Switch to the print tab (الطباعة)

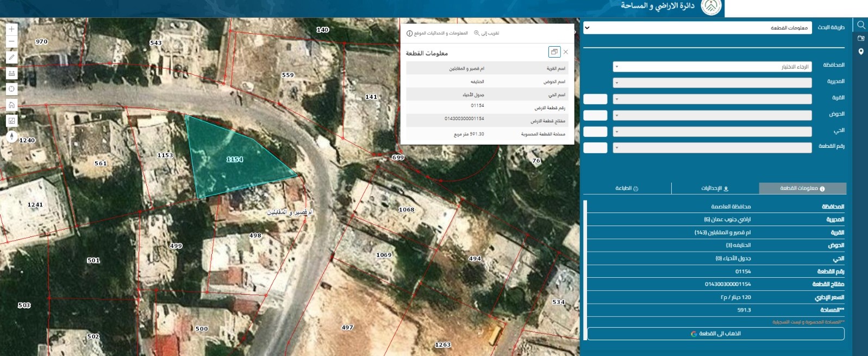point(627,189)
